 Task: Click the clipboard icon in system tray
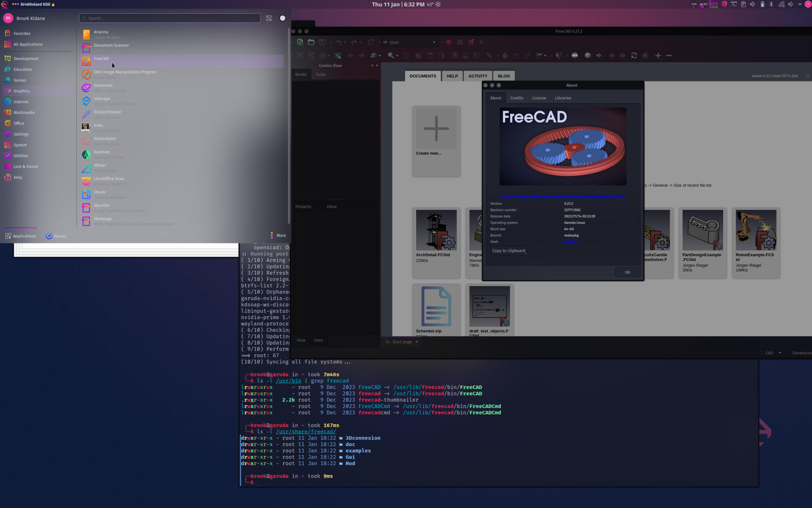(743, 4)
